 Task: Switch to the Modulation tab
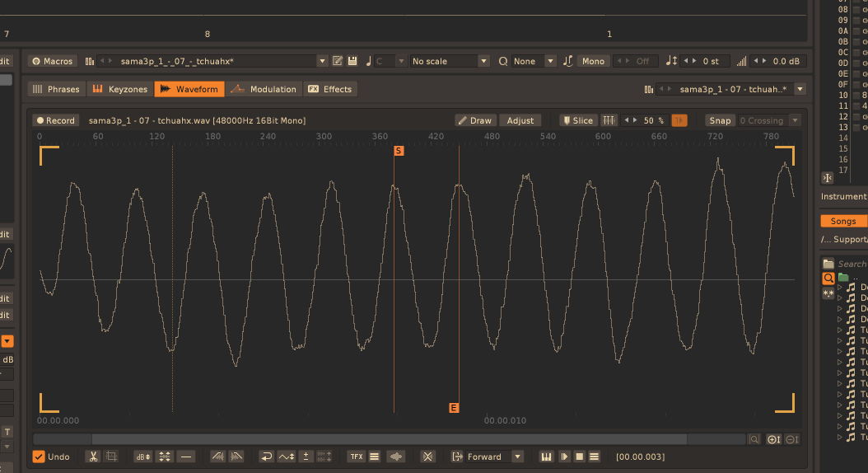point(264,89)
